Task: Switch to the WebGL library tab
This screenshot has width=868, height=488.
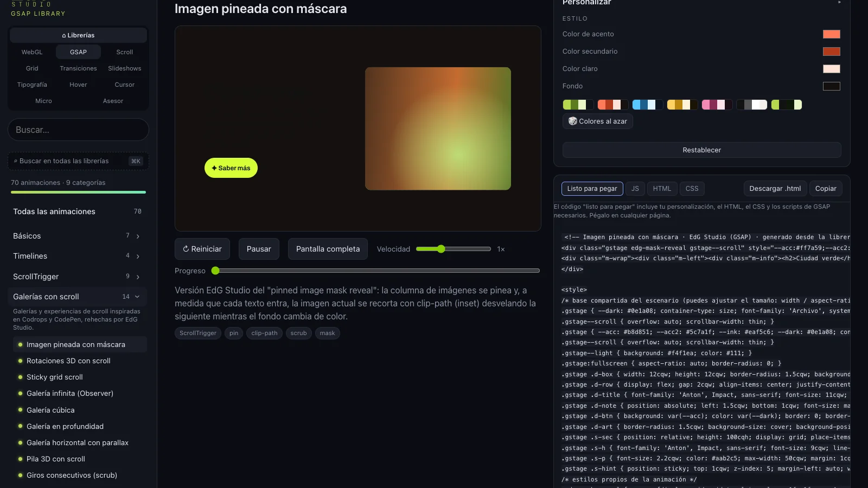Action: [x=32, y=52]
